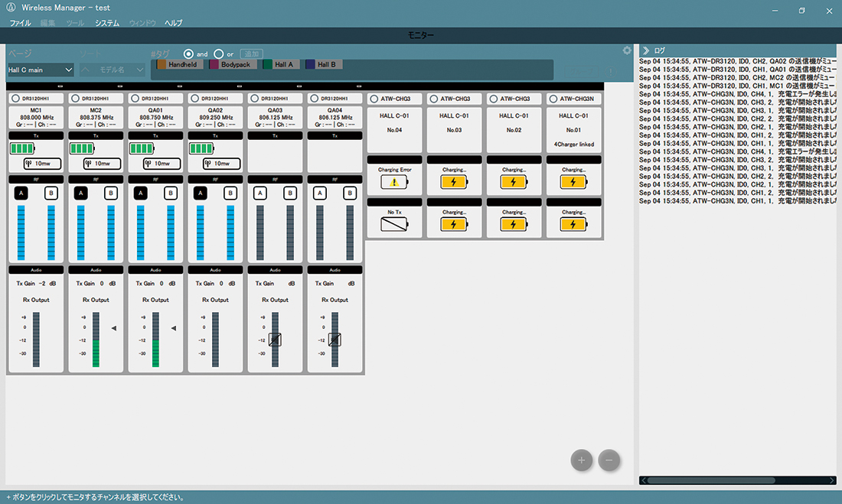Select MC1 DR3120HH1 channel radio
The height and width of the screenshot is (504, 842).
point(15,99)
